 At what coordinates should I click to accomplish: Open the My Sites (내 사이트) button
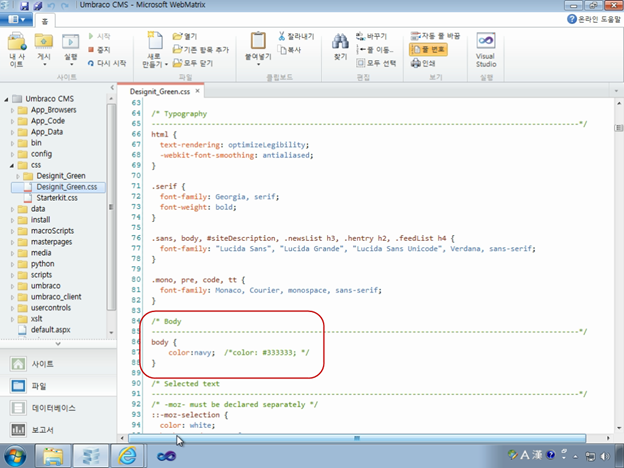[17, 49]
